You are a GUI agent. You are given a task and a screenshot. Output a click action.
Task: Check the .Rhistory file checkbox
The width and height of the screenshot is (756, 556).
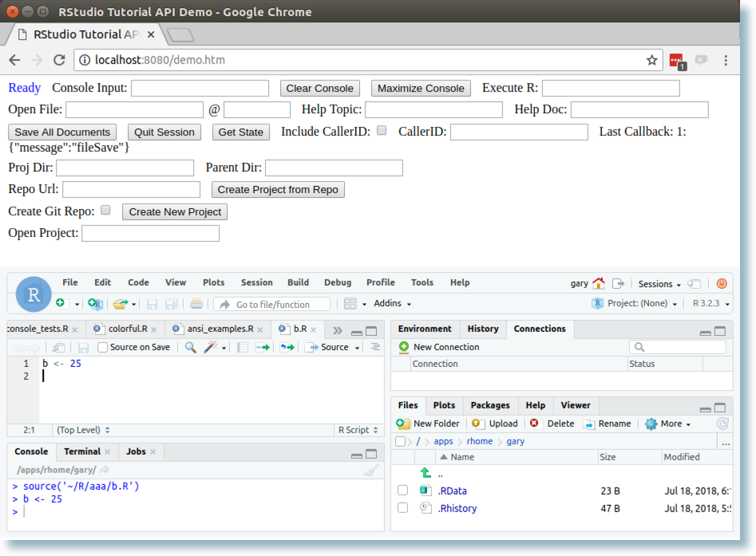[x=402, y=508]
